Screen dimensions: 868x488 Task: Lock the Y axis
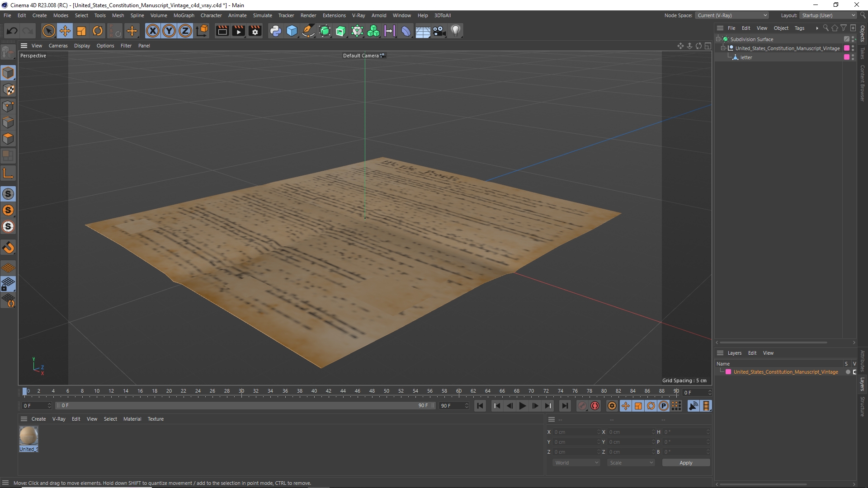[x=169, y=31]
